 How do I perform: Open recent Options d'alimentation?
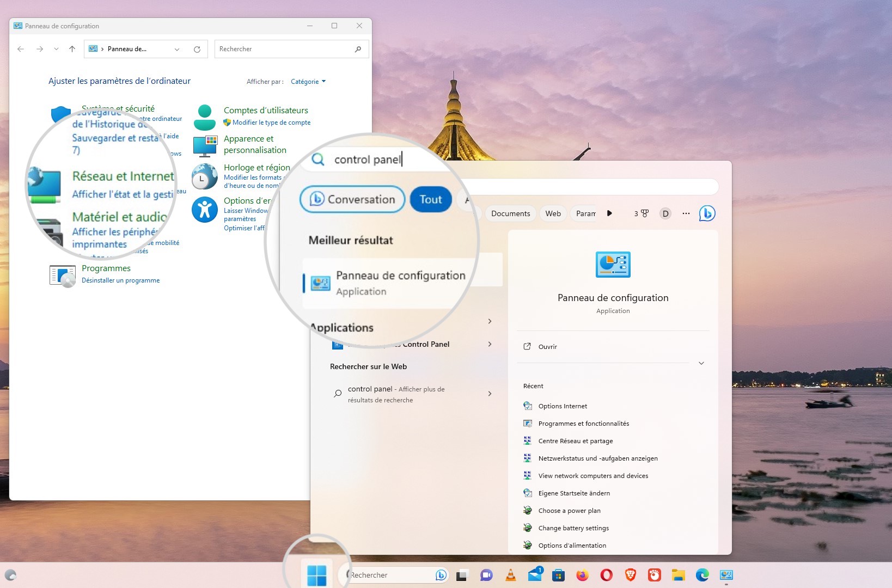tap(572, 546)
